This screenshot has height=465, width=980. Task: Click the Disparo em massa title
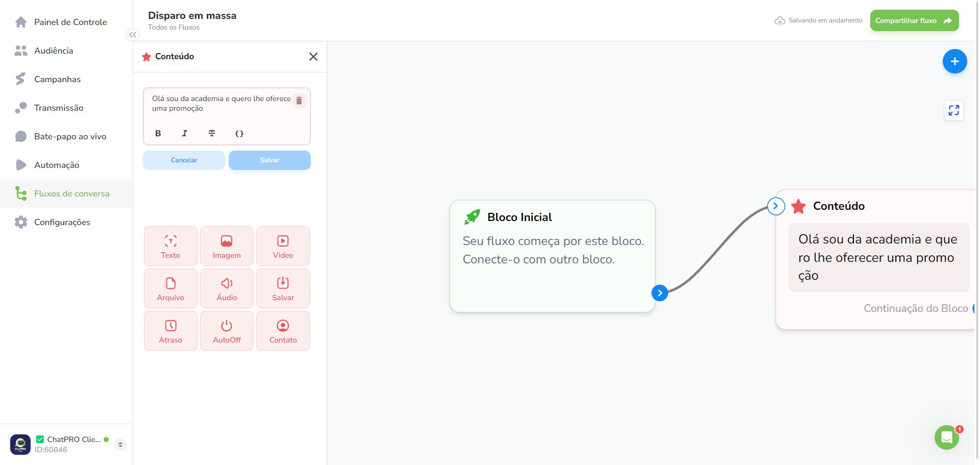[x=192, y=15]
